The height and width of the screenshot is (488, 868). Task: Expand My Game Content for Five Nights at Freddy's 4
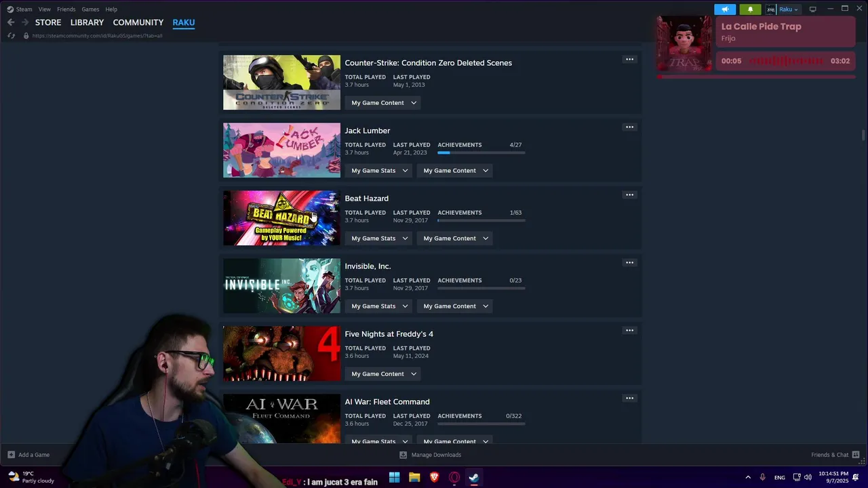point(383,374)
